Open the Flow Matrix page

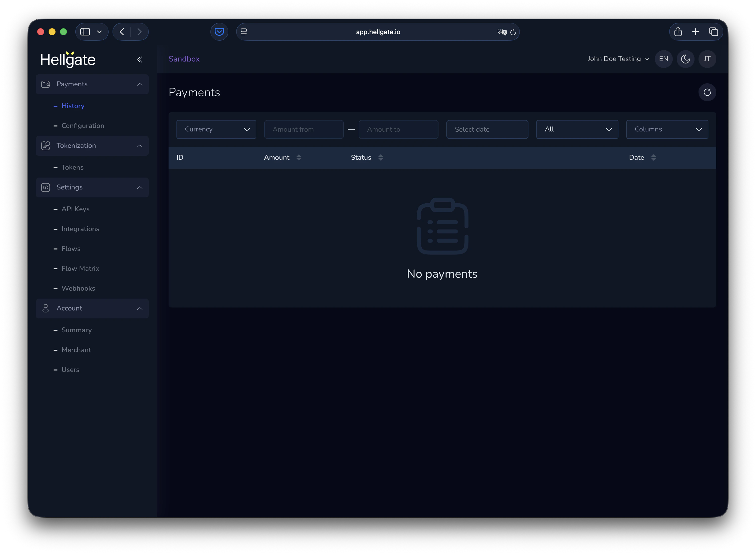[x=80, y=268]
